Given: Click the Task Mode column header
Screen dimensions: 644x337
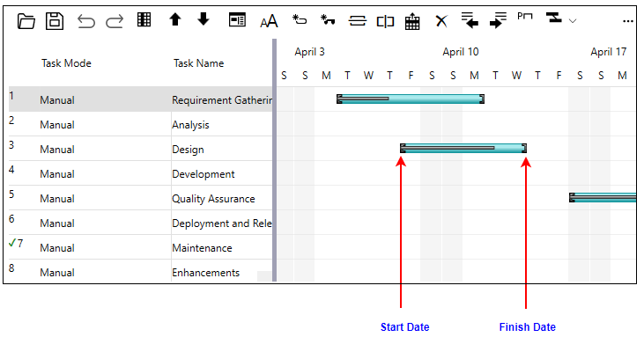Looking at the screenshot, I should pos(66,63).
